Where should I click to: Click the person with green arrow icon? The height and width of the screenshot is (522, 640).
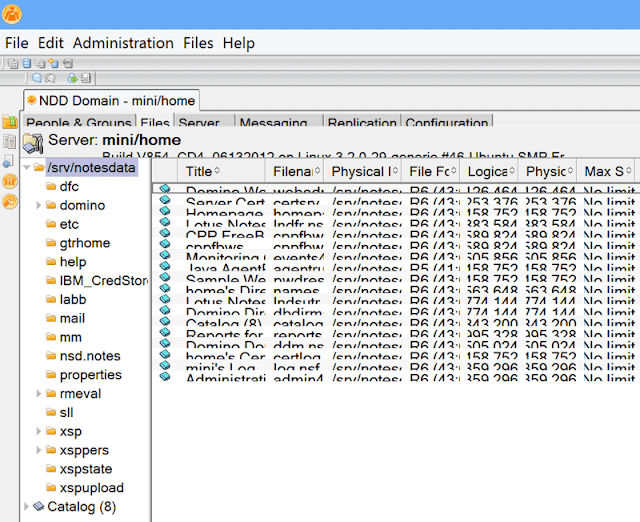(72, 78)
